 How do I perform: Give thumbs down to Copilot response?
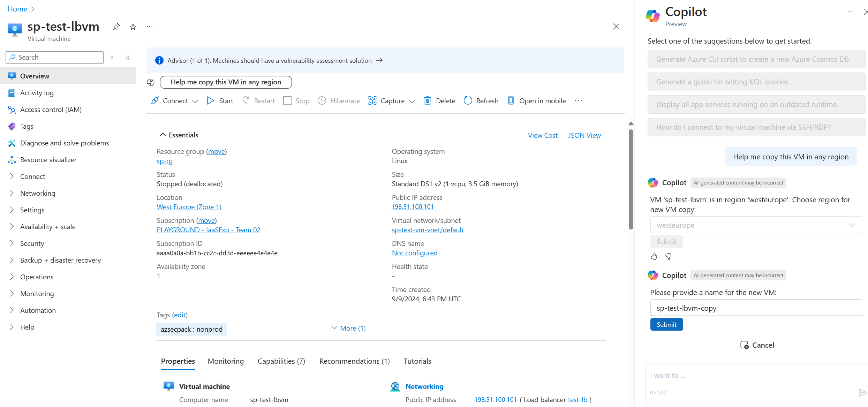(x=669, y=257)
